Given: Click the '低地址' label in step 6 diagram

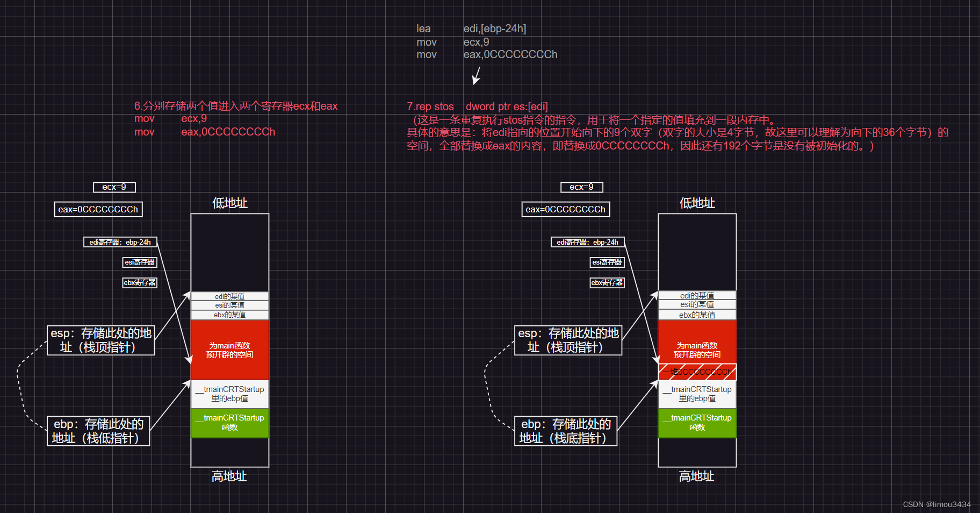Looking at the screenshot, I should coord(230,203).
